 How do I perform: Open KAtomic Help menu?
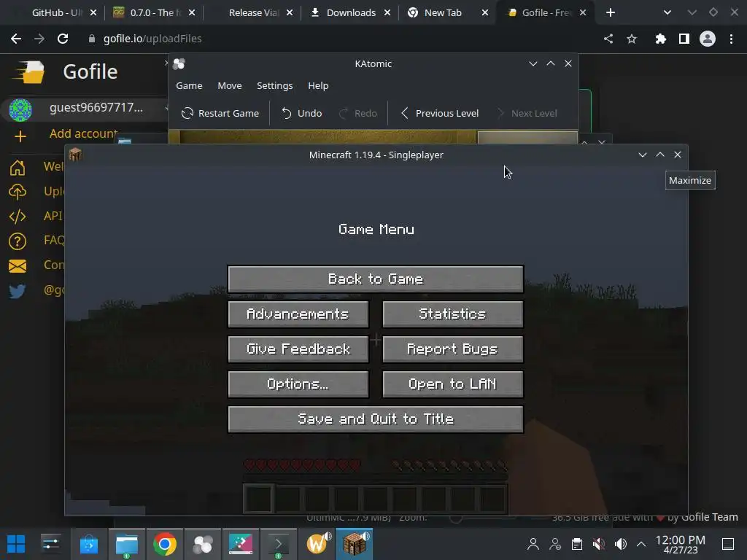pyautogui.click(x=318, y=86)
